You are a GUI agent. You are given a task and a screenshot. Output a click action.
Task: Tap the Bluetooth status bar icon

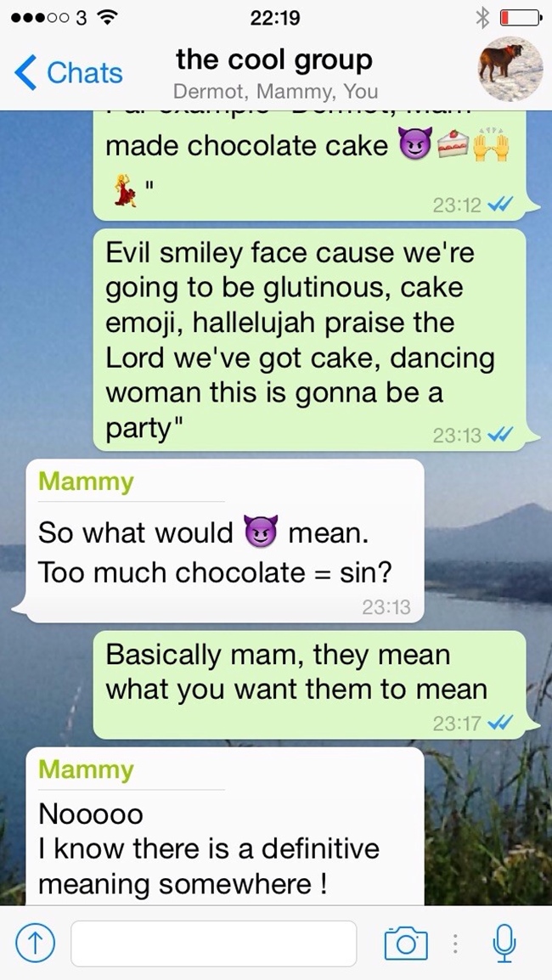click(x=482, y=18)
